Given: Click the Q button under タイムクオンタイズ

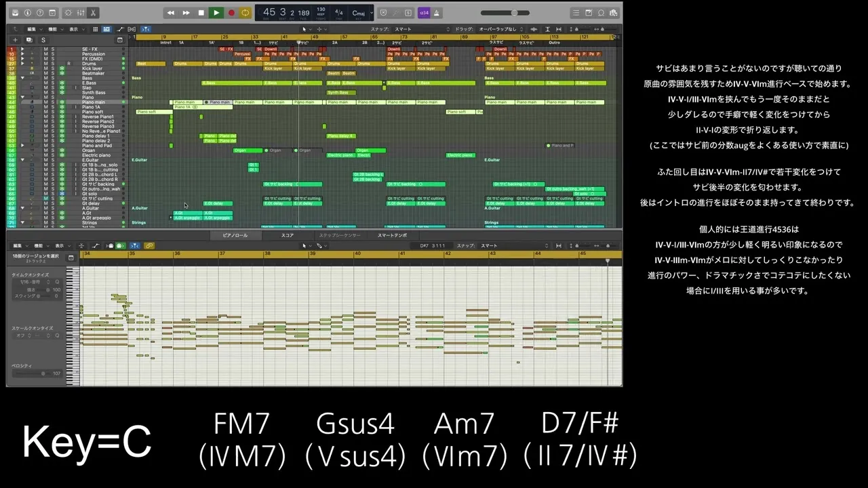Looking at the screenshot, I should (x=57, y=281).
